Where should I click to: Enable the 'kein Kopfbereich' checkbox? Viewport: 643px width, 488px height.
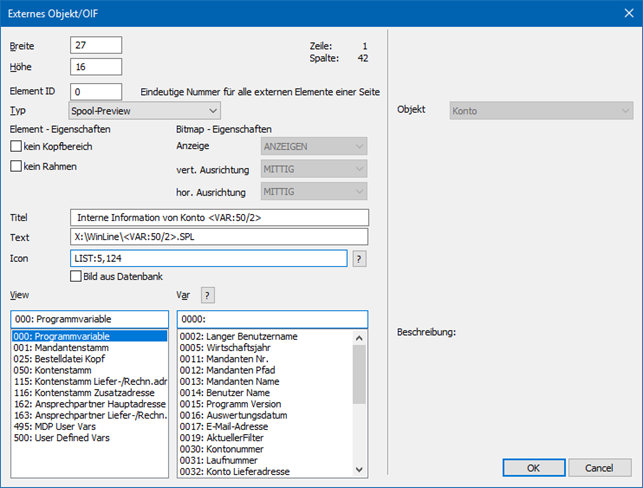(16, 147)
